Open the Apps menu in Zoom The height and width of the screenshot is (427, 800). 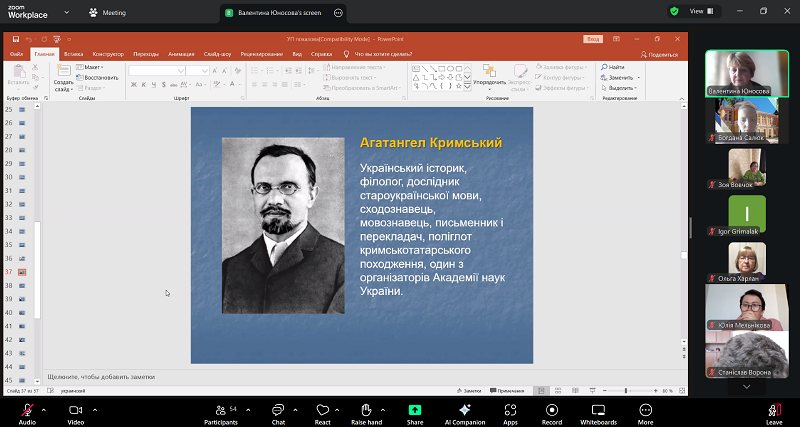(510, 410)
